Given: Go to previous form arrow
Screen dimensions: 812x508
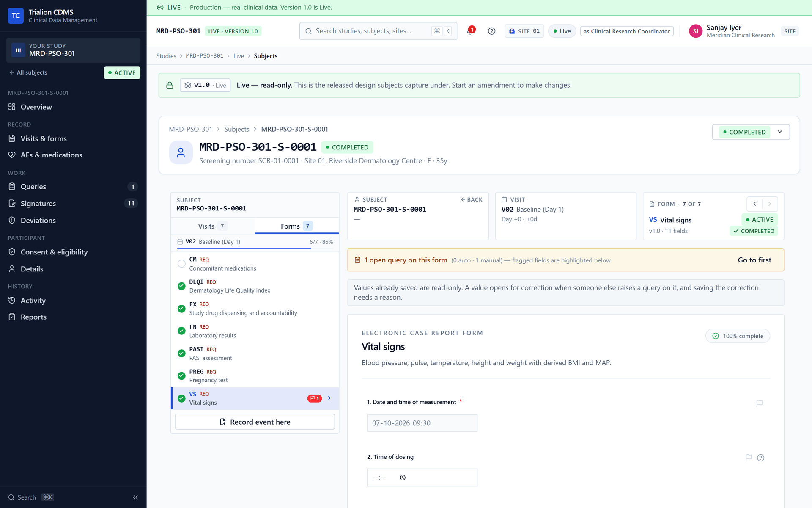Looking at the screenshot, I should [754, 204].
